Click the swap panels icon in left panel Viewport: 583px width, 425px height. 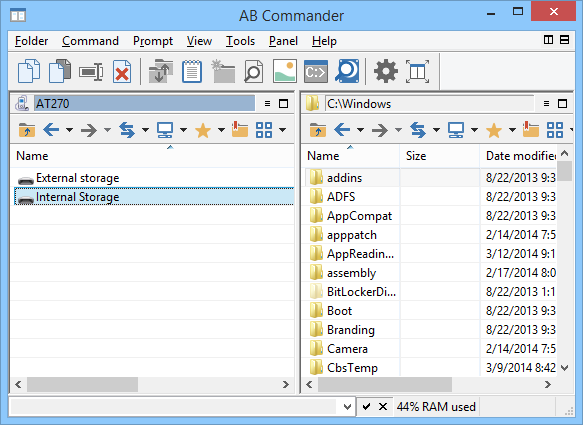pos(127,130)
